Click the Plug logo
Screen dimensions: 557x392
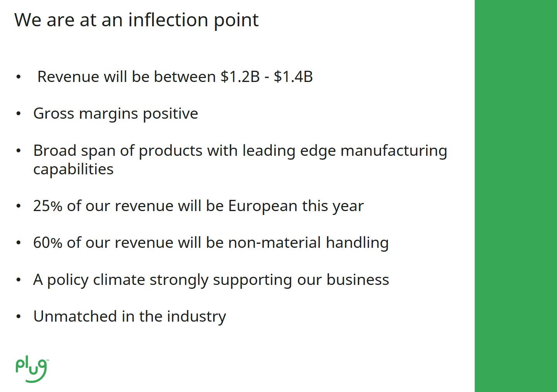[x=31, y=370]
